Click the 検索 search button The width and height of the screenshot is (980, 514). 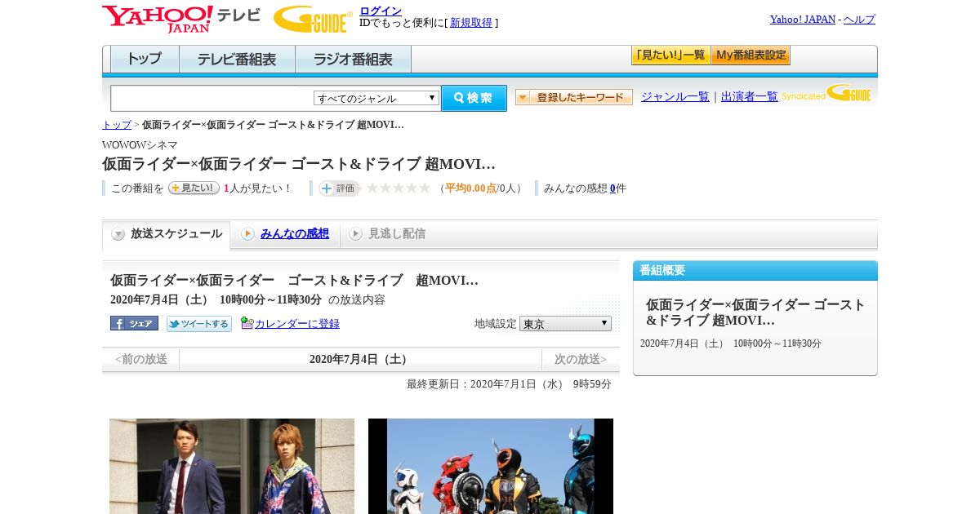pos(474,98)
